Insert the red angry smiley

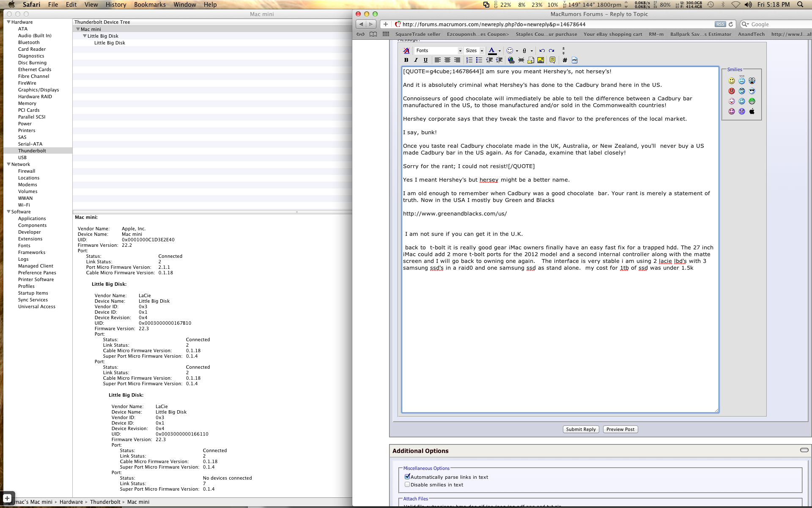pos(732,91)
